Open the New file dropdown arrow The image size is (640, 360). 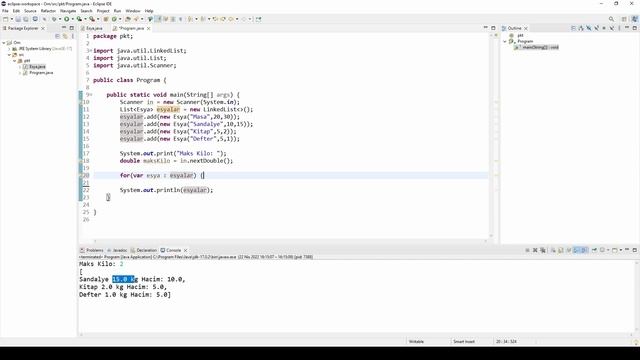[x=11, y=19]
